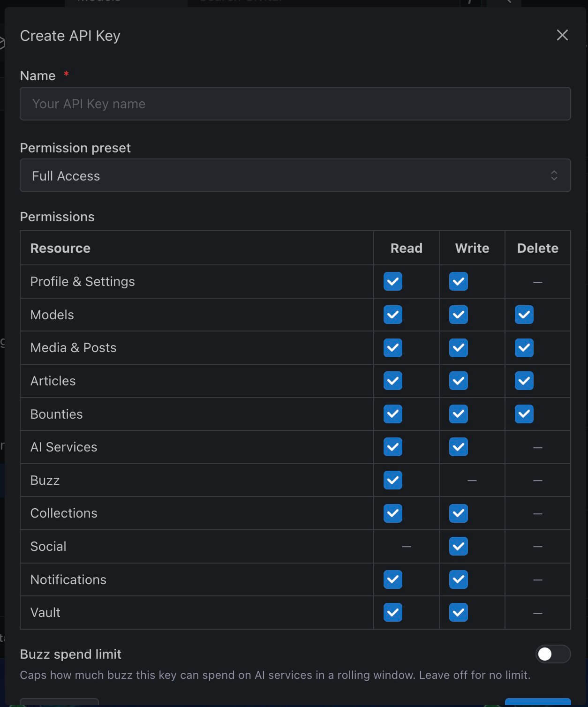Uncheck Write for Profile & Settings
This screenshot has width=588, height=707.
[459, 281]
